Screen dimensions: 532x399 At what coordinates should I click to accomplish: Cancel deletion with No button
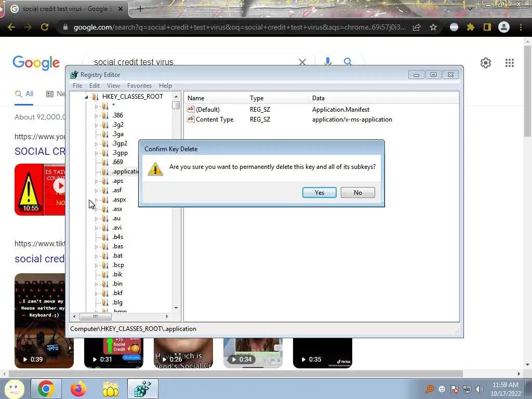(x=357, y=192)
